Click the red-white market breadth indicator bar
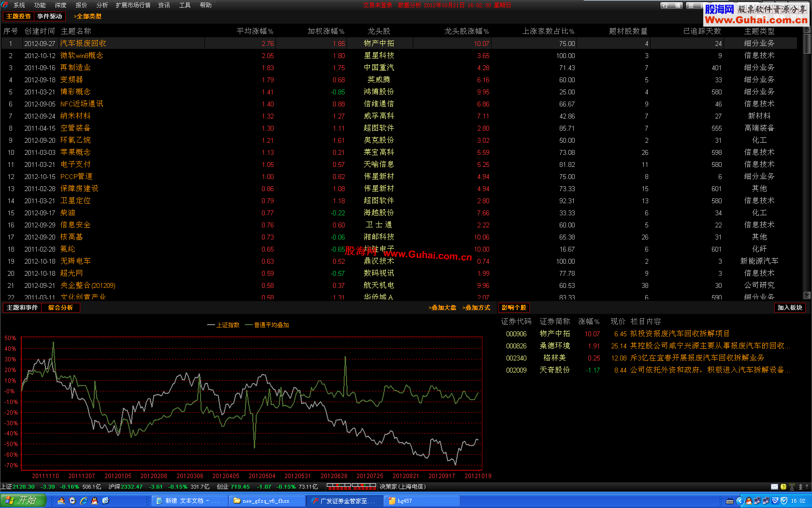The image size is (812, 508). click(x=351, y=486)
